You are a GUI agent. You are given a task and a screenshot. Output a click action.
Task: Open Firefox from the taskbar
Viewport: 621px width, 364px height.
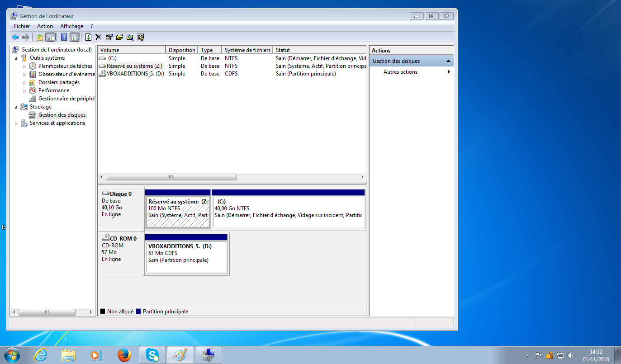pyautogui.click(x=124, y=355)
